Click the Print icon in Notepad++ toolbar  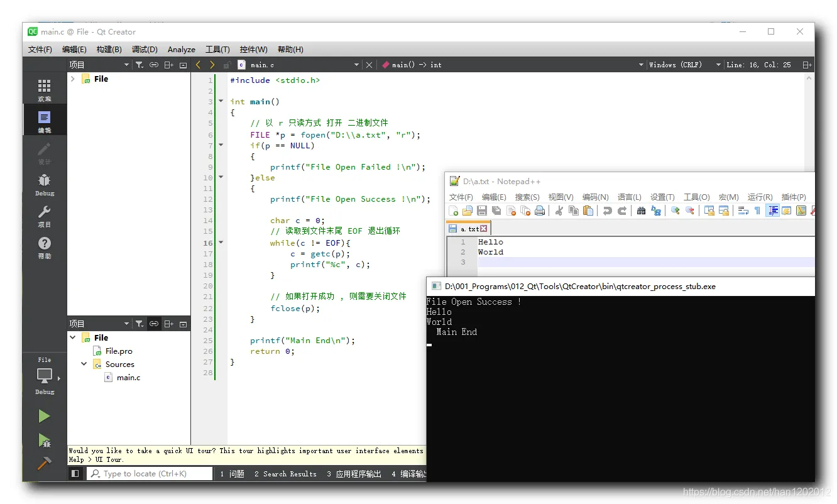point(539,211)
